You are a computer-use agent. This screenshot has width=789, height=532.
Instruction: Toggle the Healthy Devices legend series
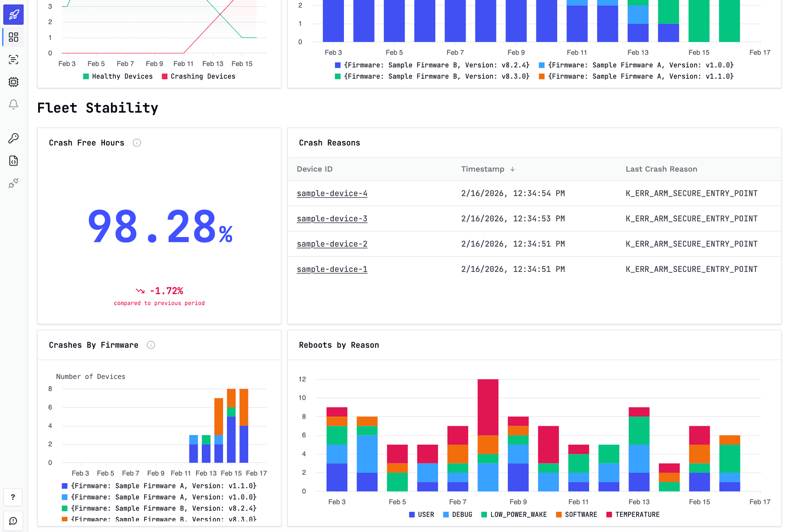118,76
